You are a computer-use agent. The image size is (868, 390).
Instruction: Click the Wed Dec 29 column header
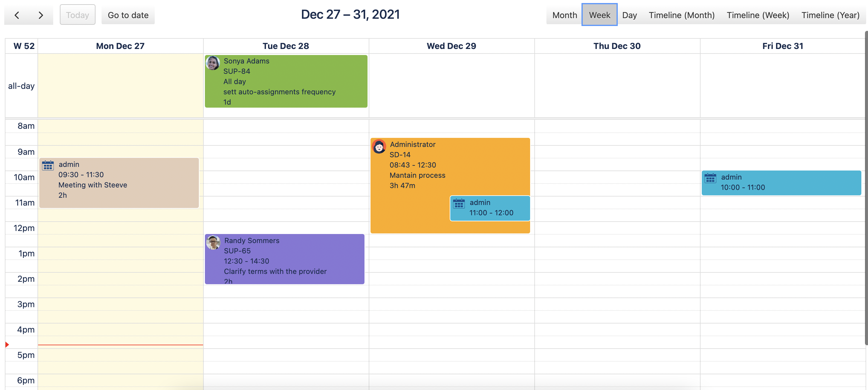pyautogui.click(x=451, y=46)
